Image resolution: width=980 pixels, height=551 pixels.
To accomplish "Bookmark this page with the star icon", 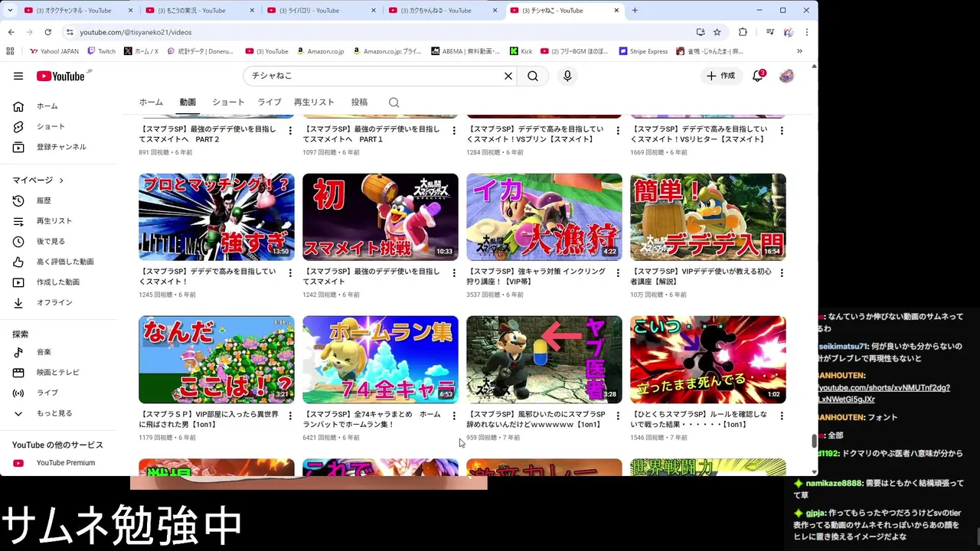I will [717, 32].
